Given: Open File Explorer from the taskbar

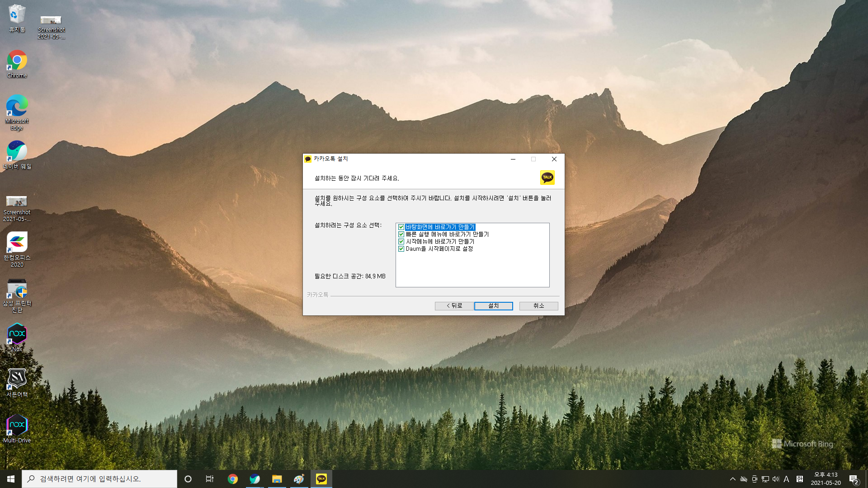Looking at the screenshot, I should point(277,479).
